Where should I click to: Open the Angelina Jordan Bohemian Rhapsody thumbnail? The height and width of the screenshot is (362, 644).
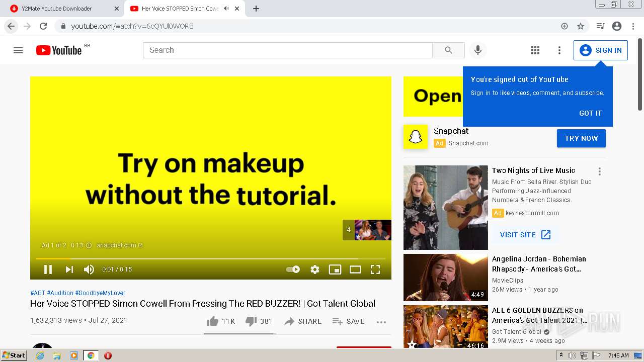click(446, 278)
